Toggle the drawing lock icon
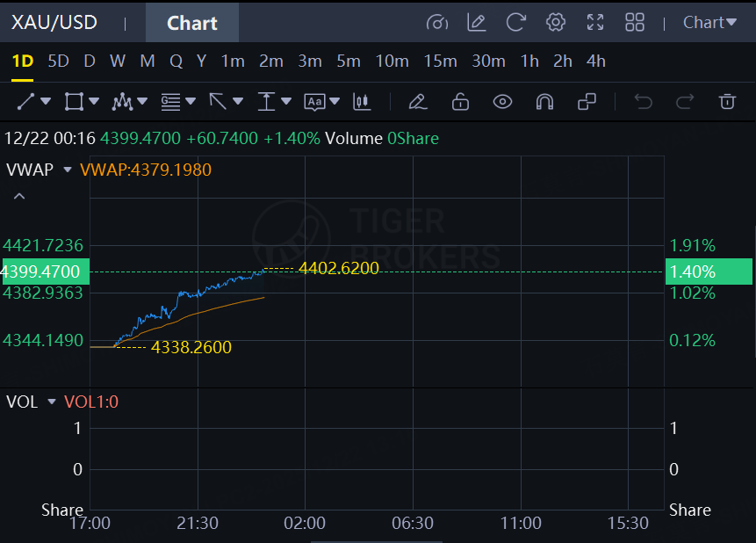Screen dimensions: 756x543 pyautogui.click(x=460, y=102)
